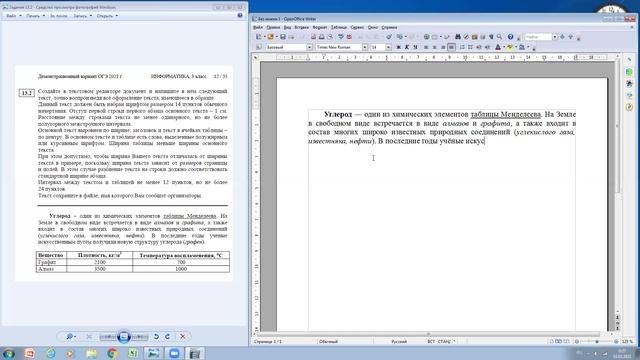Open Zoom app from taskbar
This screenshot has width=640, height=360.
click(x=174, y=353)
